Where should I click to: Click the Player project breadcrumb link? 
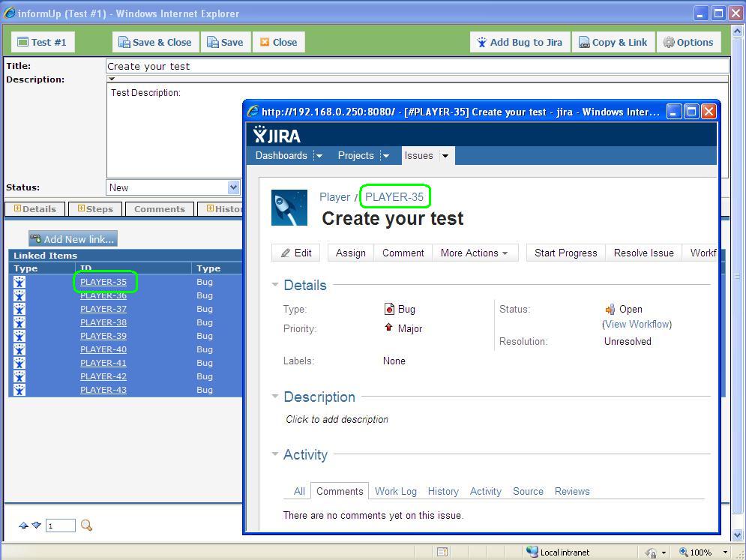click(334, 197)
